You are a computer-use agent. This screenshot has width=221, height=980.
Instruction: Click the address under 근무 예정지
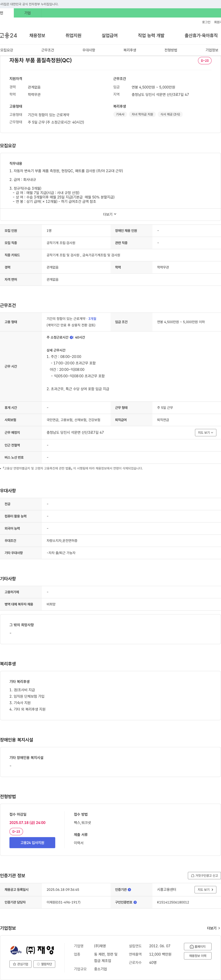75,433
